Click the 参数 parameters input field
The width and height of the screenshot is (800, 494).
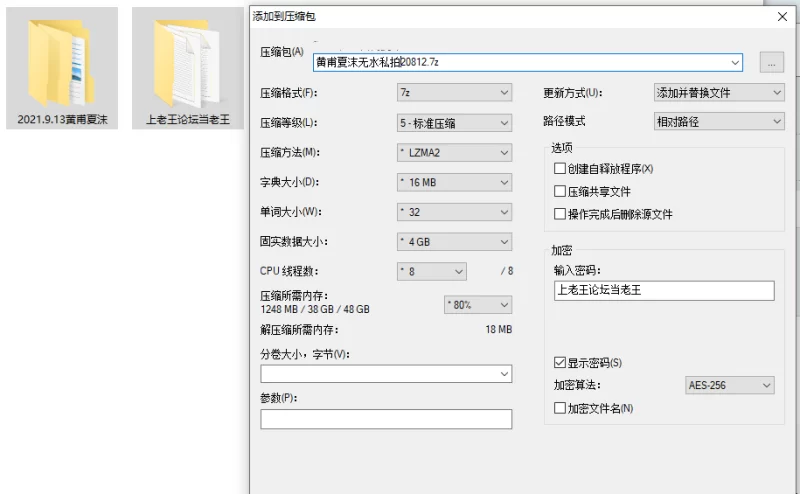[x=386, y=419]
